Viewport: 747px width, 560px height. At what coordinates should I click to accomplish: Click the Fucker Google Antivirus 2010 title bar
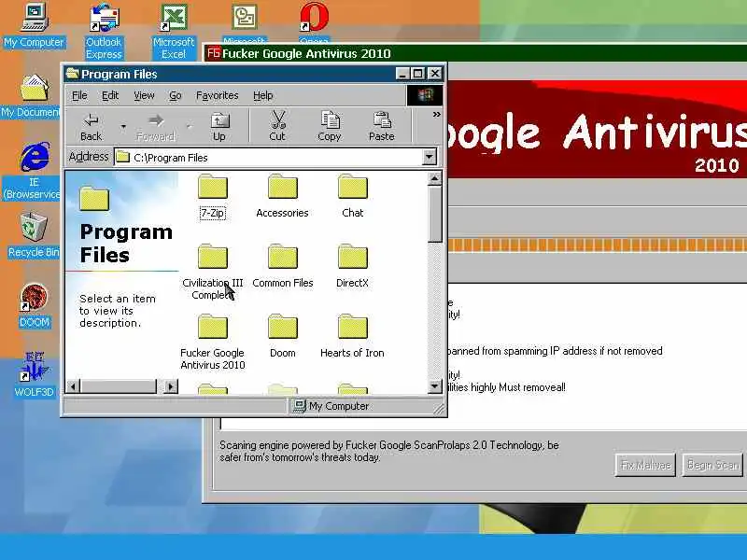pyautogui.click(x=475, y=53)
